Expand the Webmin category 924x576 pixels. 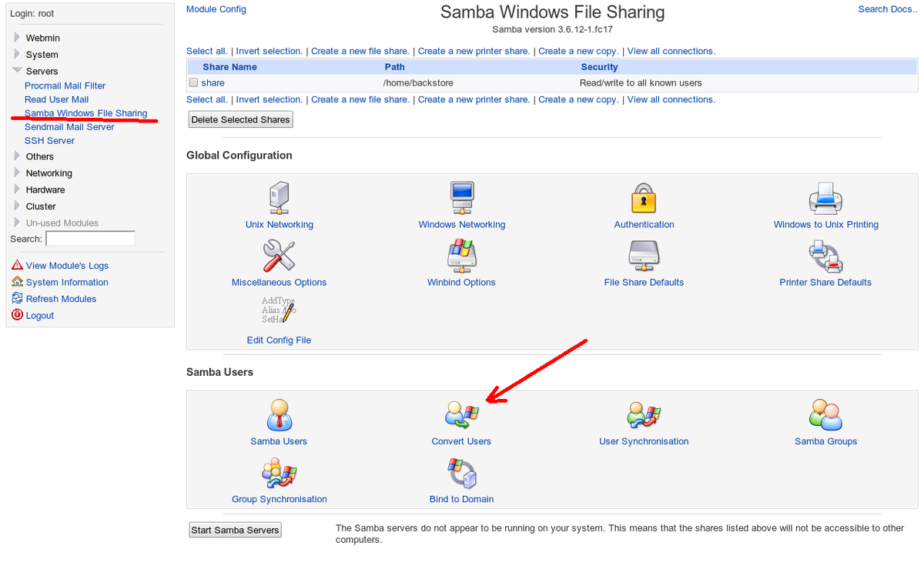tap(18, 37)
